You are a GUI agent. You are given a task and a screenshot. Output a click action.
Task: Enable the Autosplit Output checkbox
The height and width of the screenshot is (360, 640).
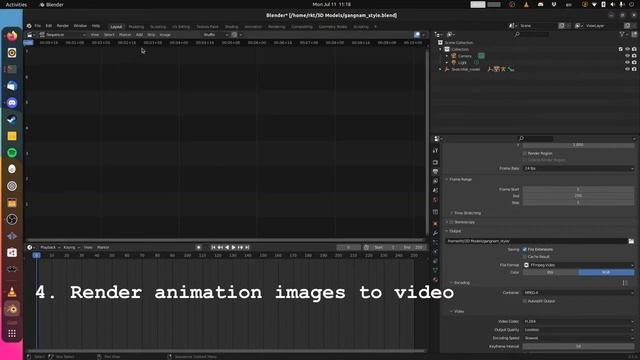tap(525, 301)
